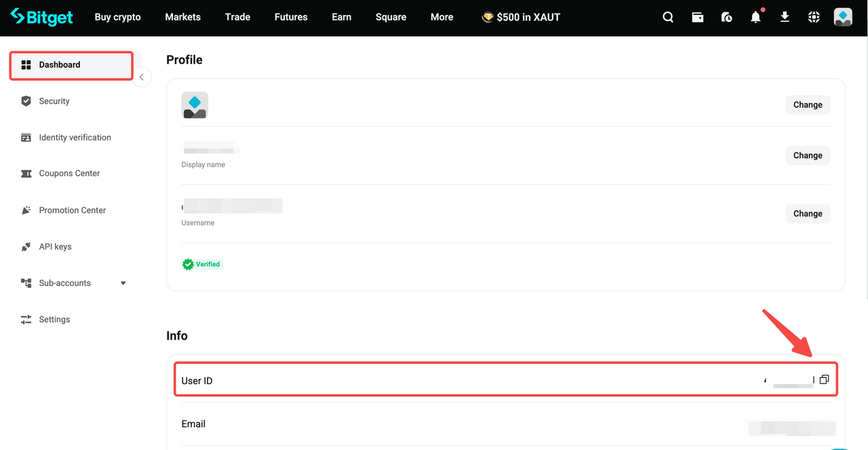Click the profile avatar in top right
The image size is (868, 450).
(x=842, y=17)
